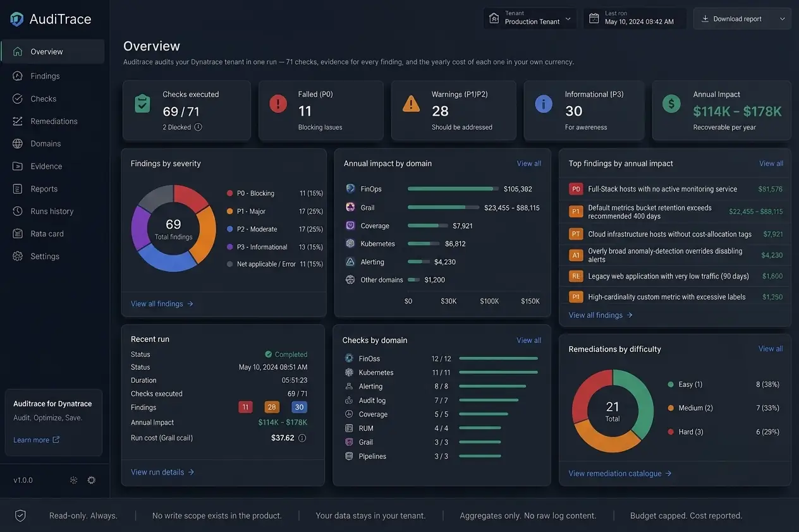Click the Informational (P3) info icon
Image resolution: width=799 pixels, height=532 pixels.
pos(544,104)
